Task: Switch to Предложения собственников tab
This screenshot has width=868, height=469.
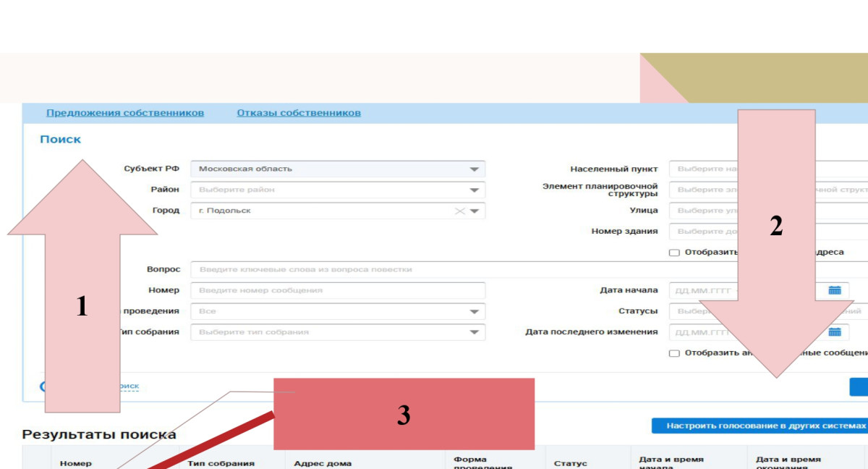Action: tap(125, 113)
